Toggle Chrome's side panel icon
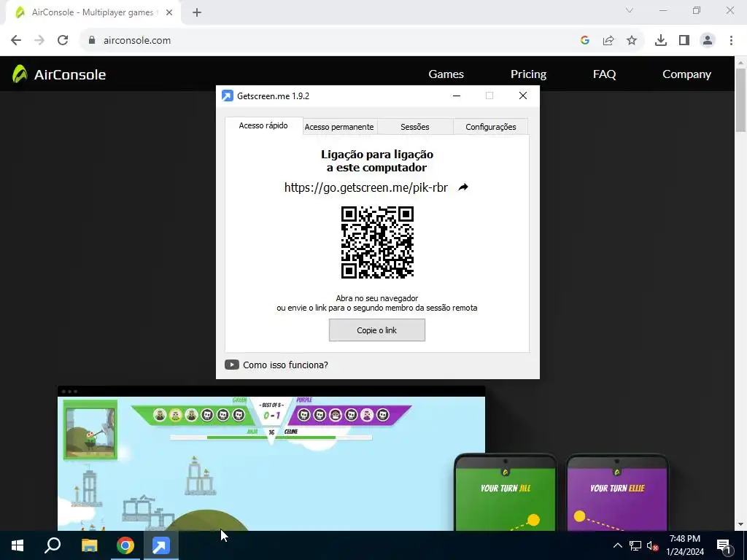 coord(684,41)
